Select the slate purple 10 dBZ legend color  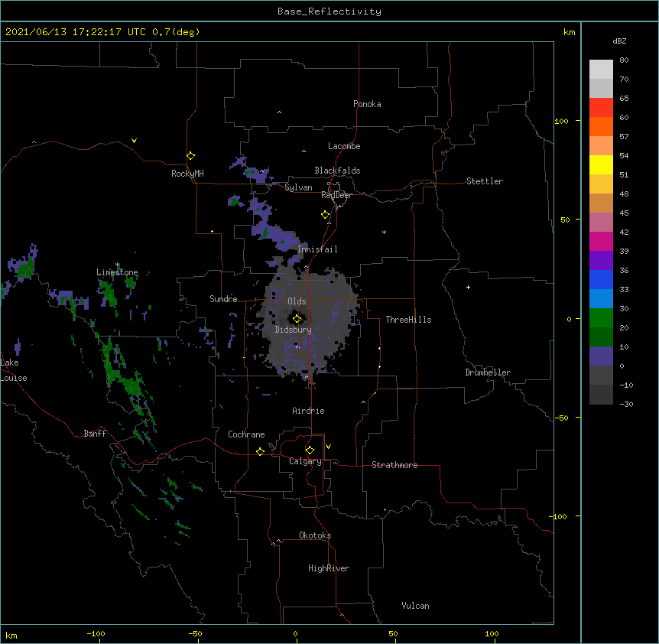(x=601, y=356)
